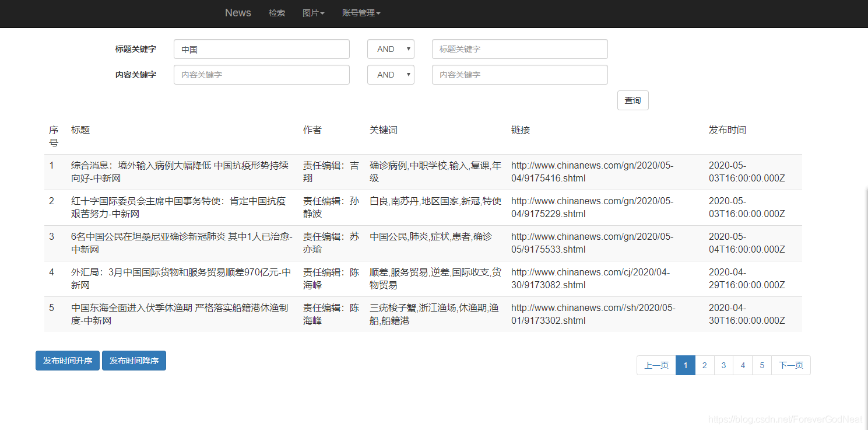Expand the 图片 dropdown menu
The width and height of the screenshot is (868, 430).
(314, 13)
